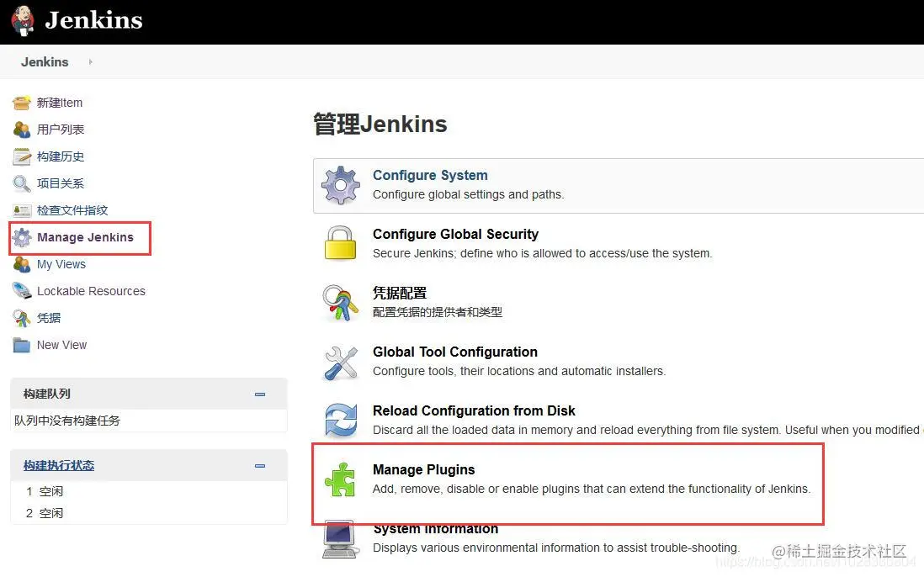Open the New View link

[62, 345]
